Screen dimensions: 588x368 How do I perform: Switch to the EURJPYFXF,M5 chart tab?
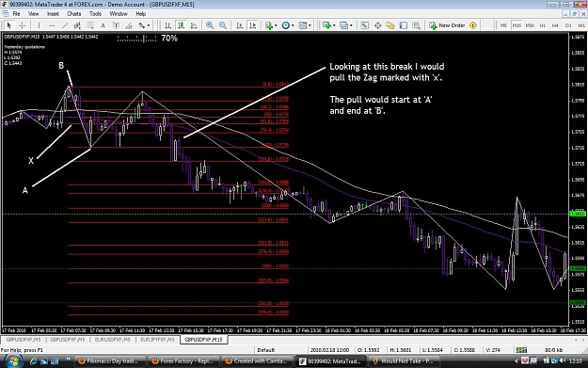pyautogui.click(x=157, y=340)
